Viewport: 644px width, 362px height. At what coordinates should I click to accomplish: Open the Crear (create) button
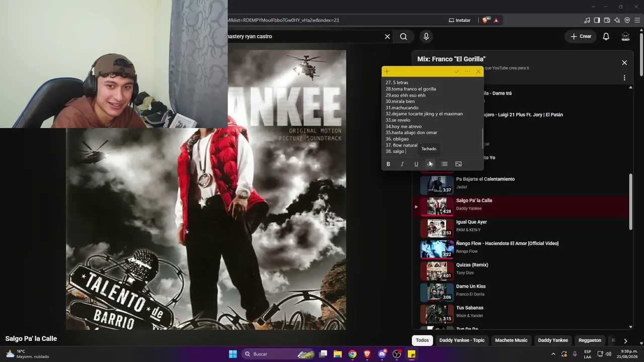tap(581, 36)
